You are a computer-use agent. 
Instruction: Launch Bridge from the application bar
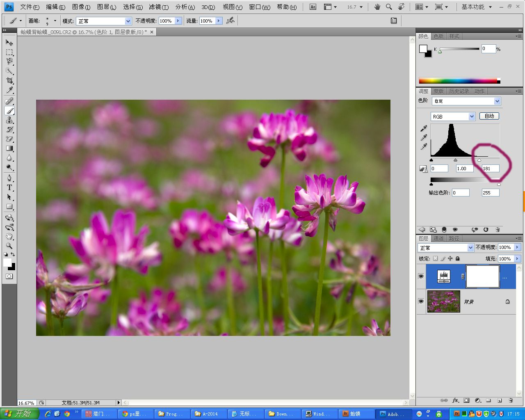(313, 7)
